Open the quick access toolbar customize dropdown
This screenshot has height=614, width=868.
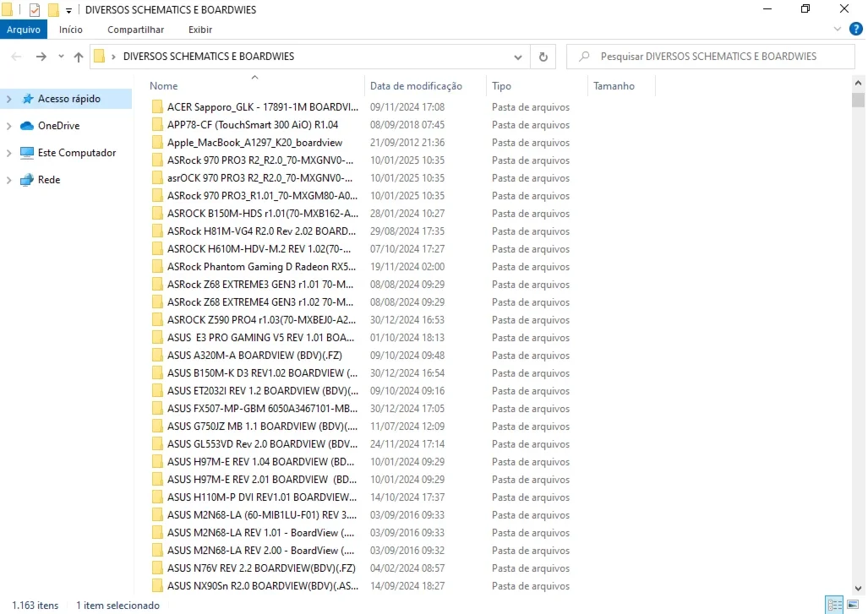point(68,10)
